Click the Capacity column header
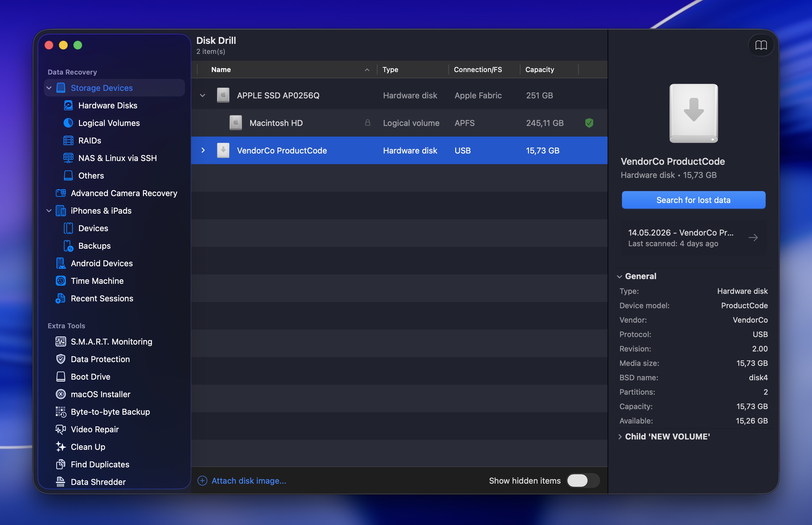 click(549, 70)
